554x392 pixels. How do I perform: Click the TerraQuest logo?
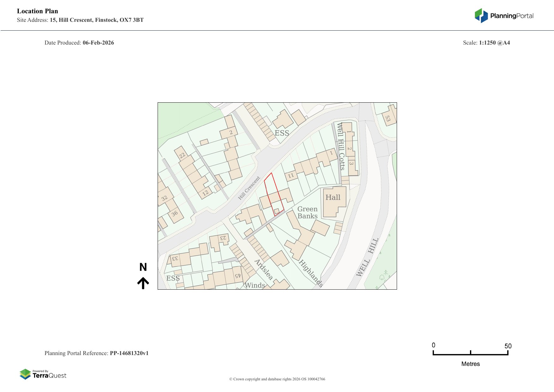click(x=43, y=374)
